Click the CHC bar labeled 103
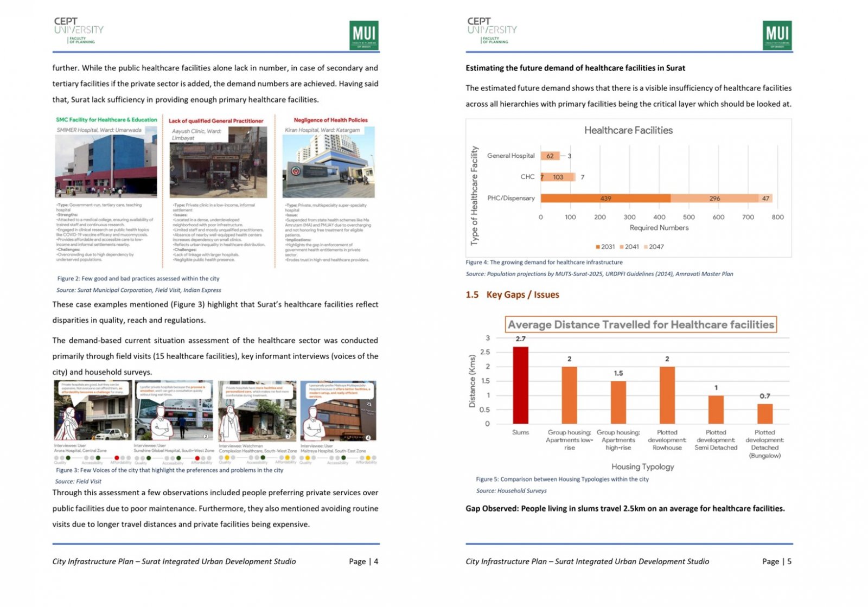 click(x=558, y=177)
